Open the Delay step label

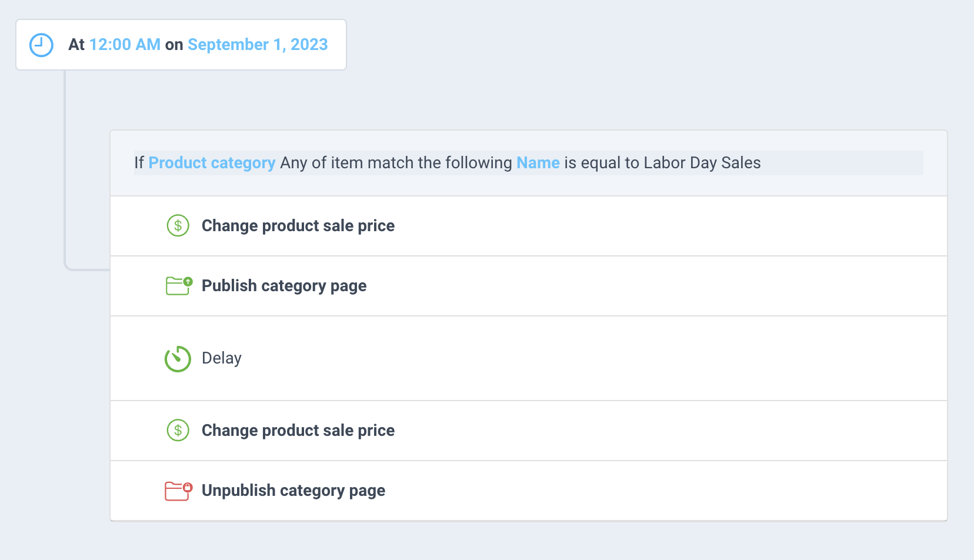click(x=221, y=358)
